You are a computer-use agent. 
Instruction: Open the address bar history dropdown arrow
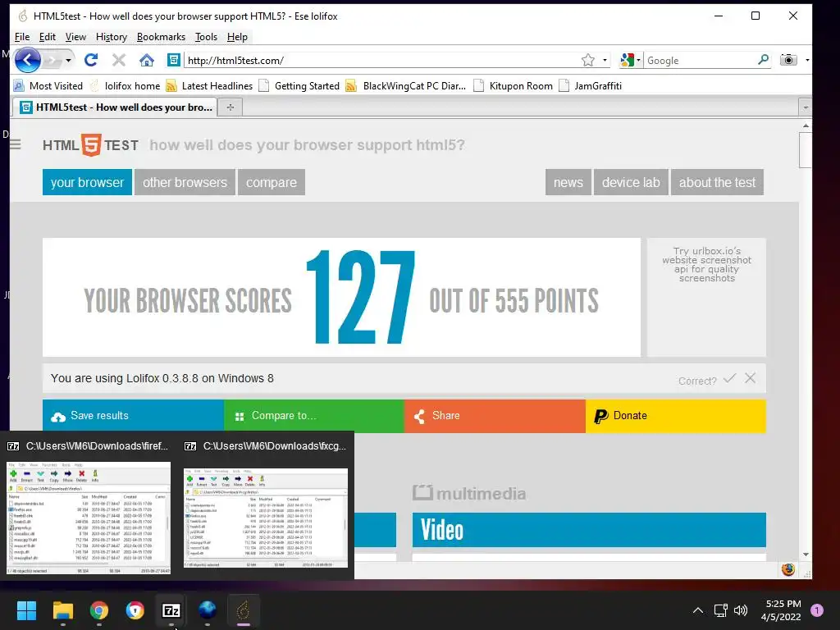[605, 60]
